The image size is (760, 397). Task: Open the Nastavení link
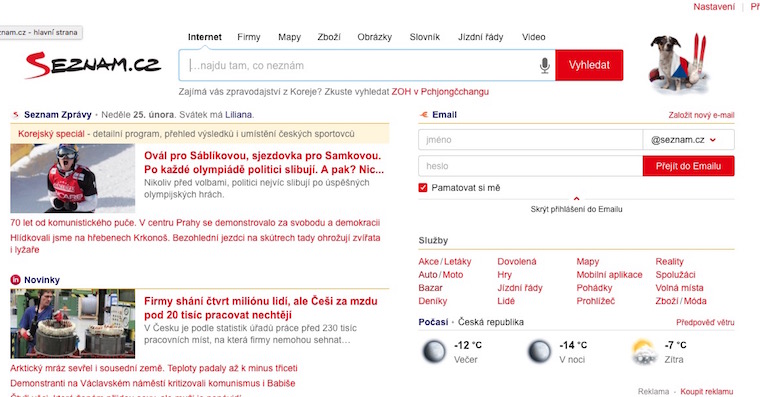[x=713, y=7]
